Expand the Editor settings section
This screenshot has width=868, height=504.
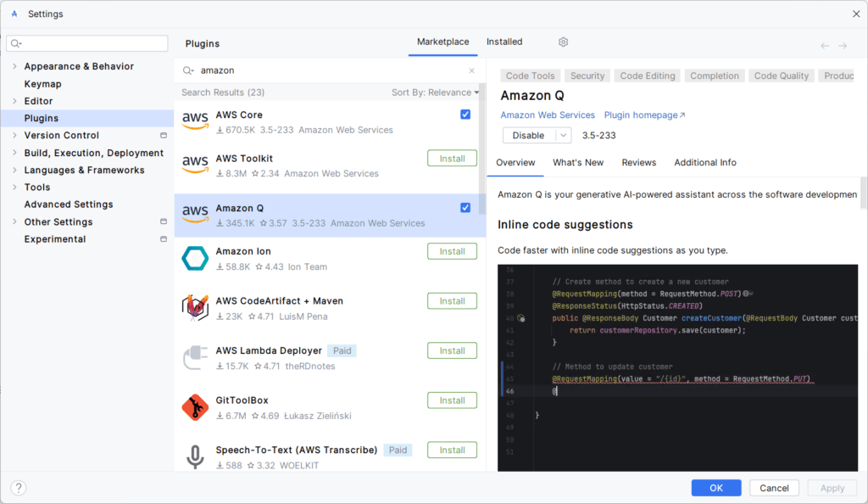coord(14,101)
